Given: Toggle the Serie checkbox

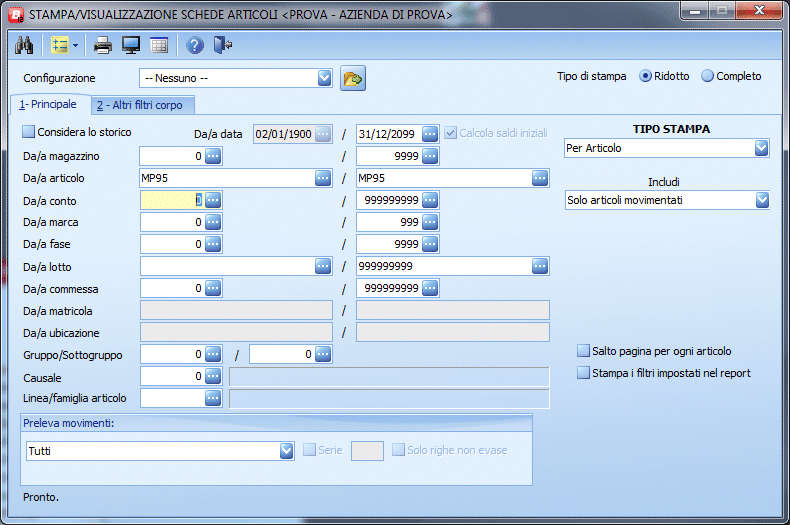Looking at the screenshot, I should (x=309, y=449).
